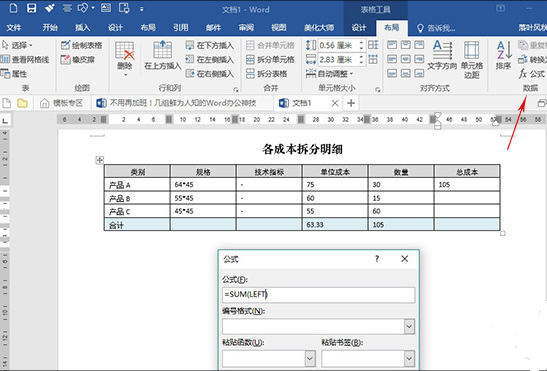The image size is (547, 371).
Task: Click the 单位成本 total cell showing 63.33
Action: click(335, 225)
